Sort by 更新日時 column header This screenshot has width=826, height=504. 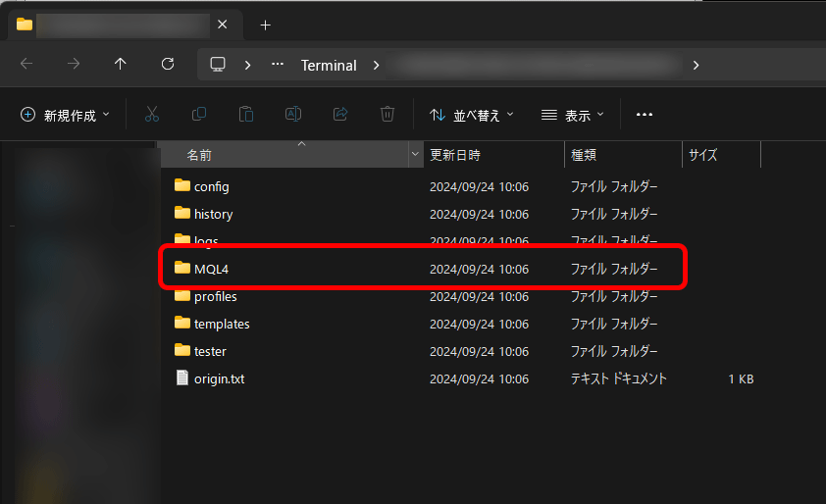click(455, 155)
